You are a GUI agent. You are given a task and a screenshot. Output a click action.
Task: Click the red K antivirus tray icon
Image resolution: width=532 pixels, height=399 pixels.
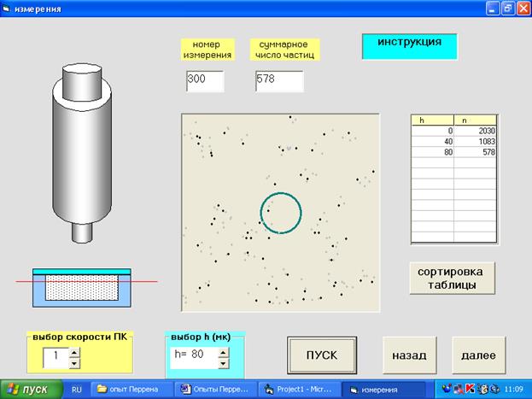tap(470, 389)
